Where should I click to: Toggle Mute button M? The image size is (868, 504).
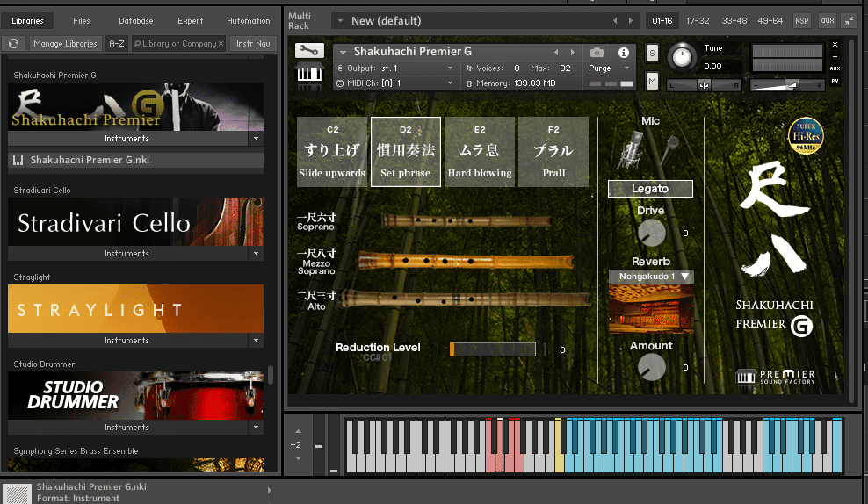tap(652, 82)
